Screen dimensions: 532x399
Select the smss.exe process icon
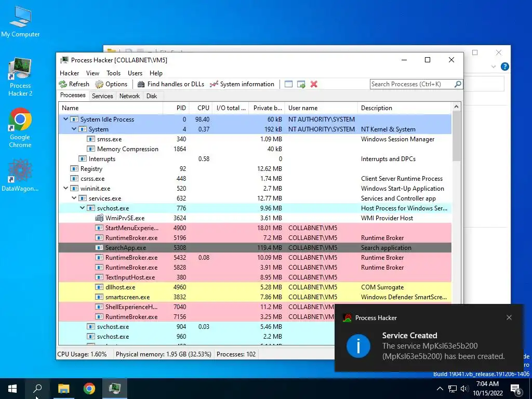[90, 139]
